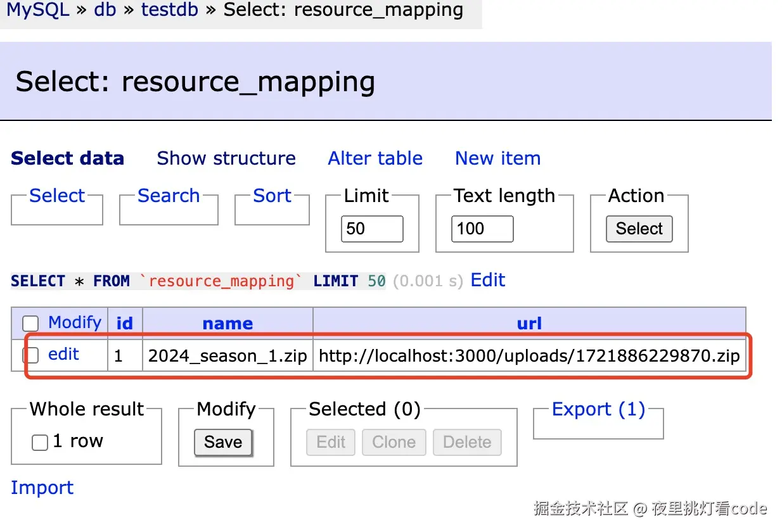Sort by url column header
The image size is (782, 532).
[529, 324]
